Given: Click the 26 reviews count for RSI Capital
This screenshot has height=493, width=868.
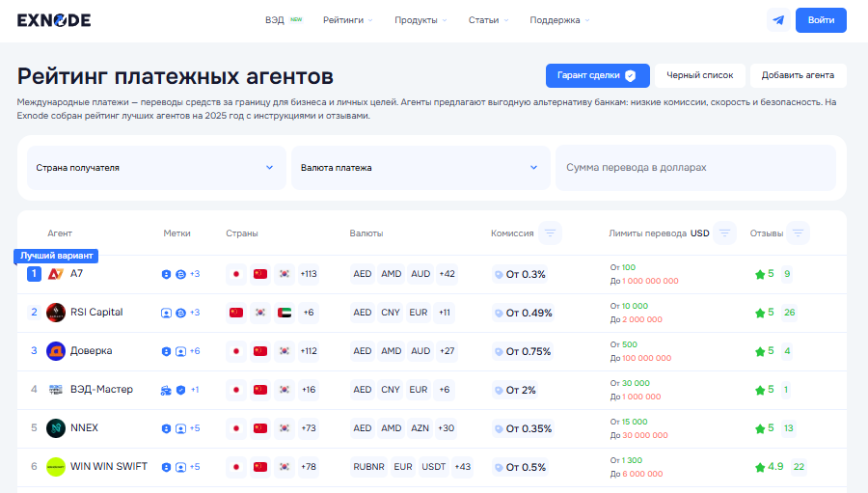Looking at the screenshot, I should click(789, 313).
